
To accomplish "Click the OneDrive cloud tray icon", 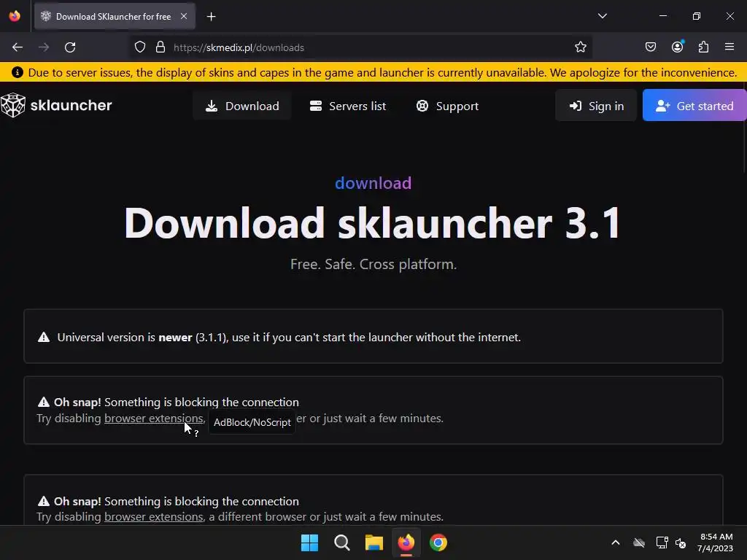I will click(639, 542).
